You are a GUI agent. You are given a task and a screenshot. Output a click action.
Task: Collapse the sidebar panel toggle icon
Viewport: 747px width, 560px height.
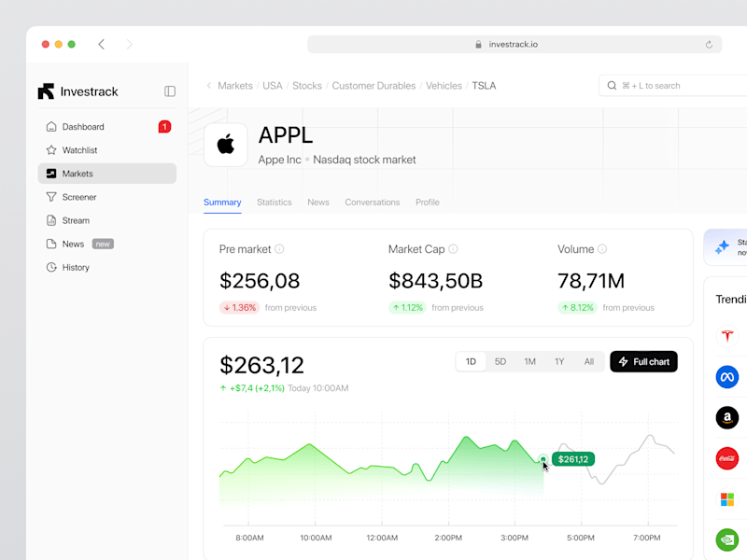pos(170,91)
